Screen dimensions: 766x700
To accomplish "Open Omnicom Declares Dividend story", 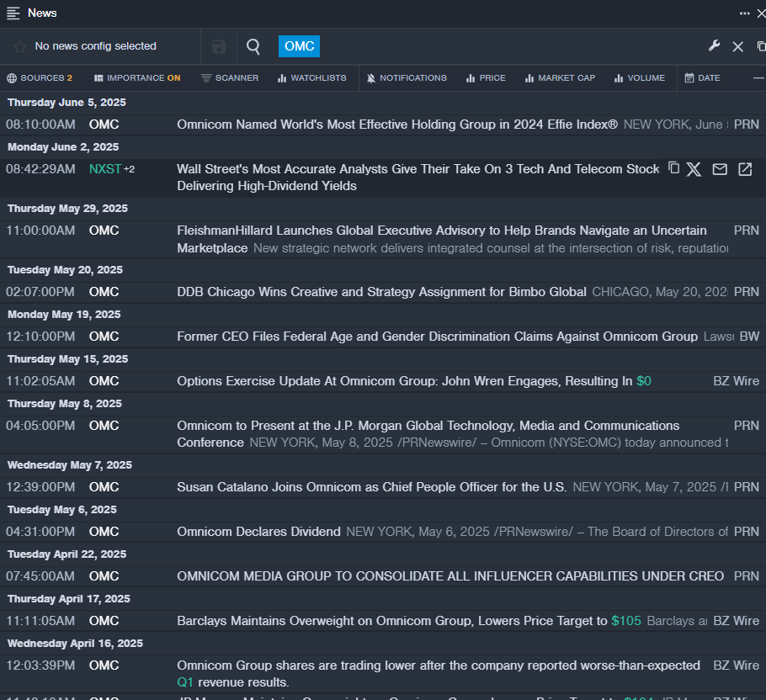I will click(258, 531).
